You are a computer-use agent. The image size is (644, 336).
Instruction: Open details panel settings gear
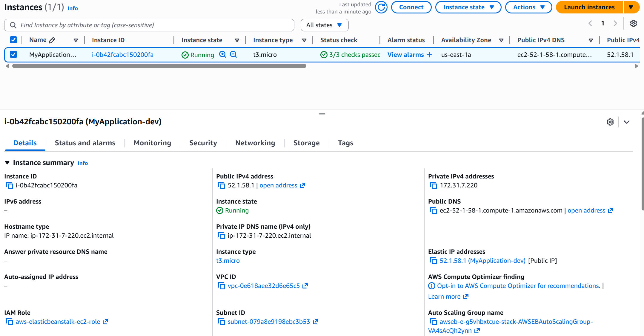coord(610,122)
